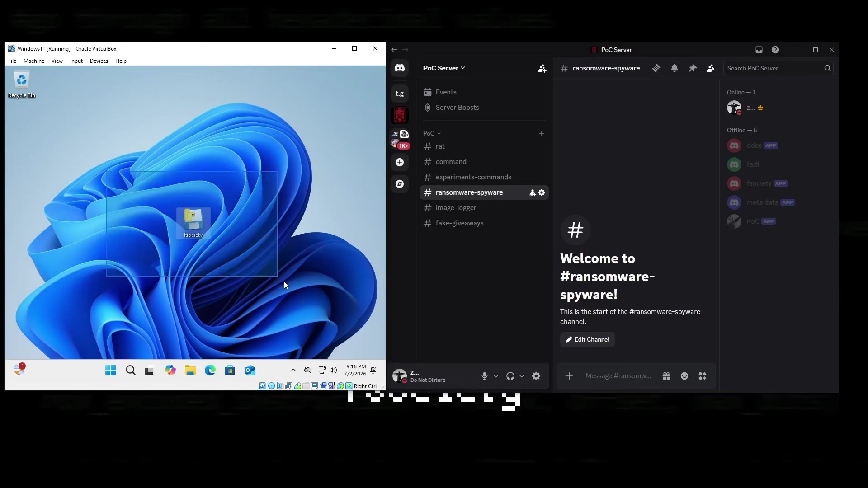Open offline member ddos profile

pyautogui.click(x=780, y=145)
